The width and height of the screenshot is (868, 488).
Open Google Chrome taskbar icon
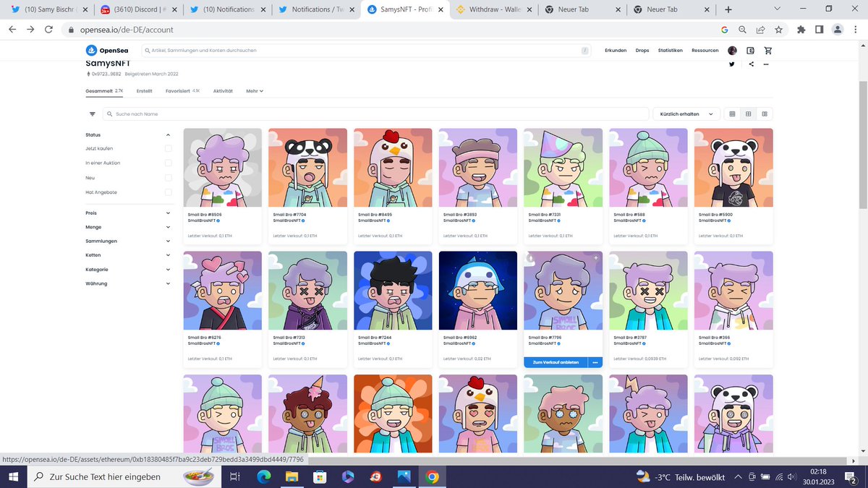click(432, 476)
